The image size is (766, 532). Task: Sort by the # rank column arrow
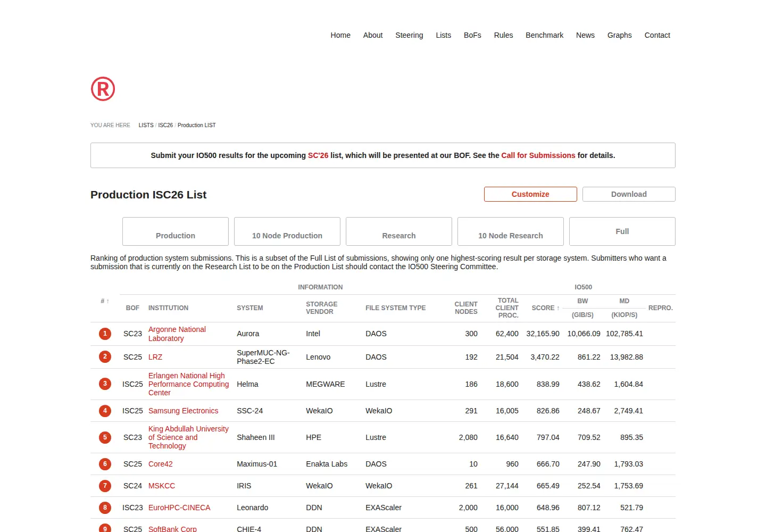(x=105, y=301)
